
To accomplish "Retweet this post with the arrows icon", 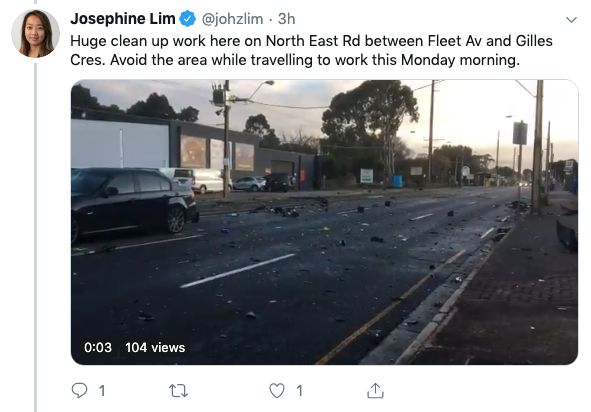I will click(x=178, y=391).
